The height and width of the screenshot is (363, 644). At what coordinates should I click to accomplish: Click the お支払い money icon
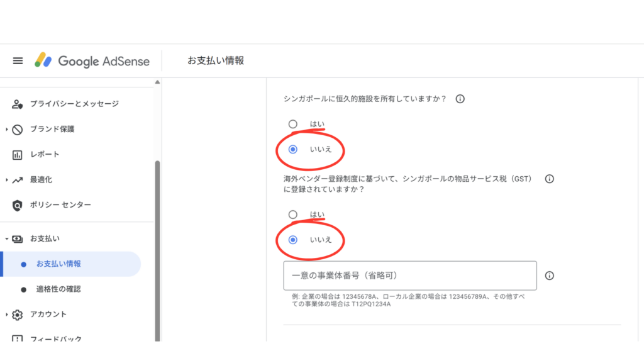coord(17,238)
